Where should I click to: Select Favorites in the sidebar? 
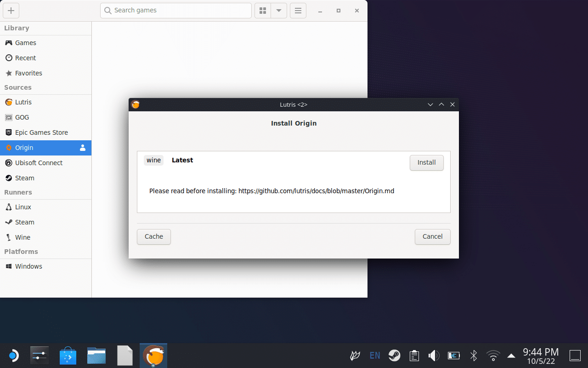tap(45, 73)
